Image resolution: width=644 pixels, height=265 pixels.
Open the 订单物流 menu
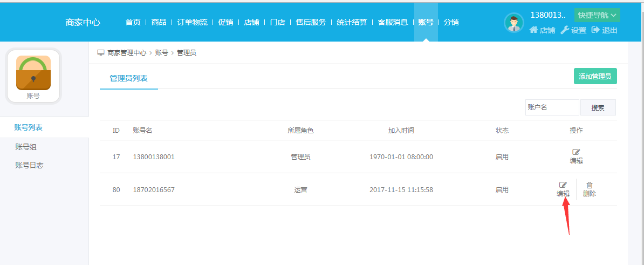point(192,22)
